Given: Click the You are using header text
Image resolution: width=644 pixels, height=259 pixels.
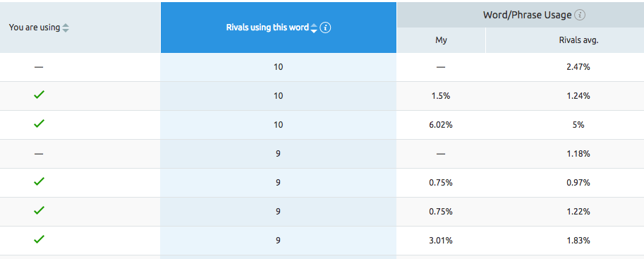Looking at the screenshot, I should [35, 28].
